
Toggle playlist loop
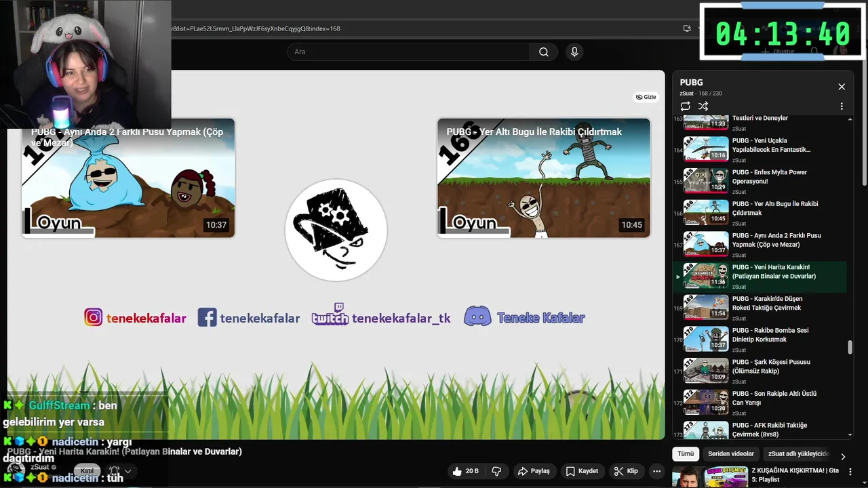pos(686,106)
